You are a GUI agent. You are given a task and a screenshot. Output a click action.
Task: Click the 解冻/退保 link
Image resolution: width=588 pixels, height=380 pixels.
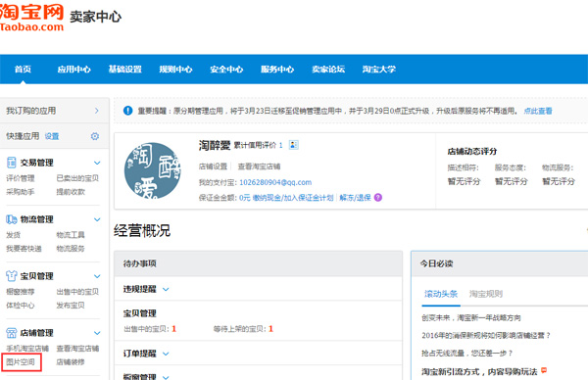(355, 198)
